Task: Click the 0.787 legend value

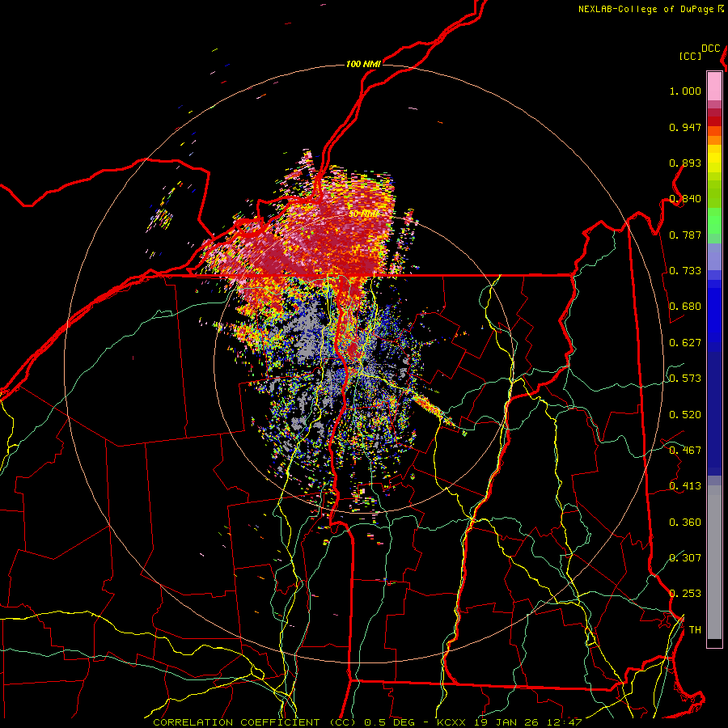Action: click(685, 235)
